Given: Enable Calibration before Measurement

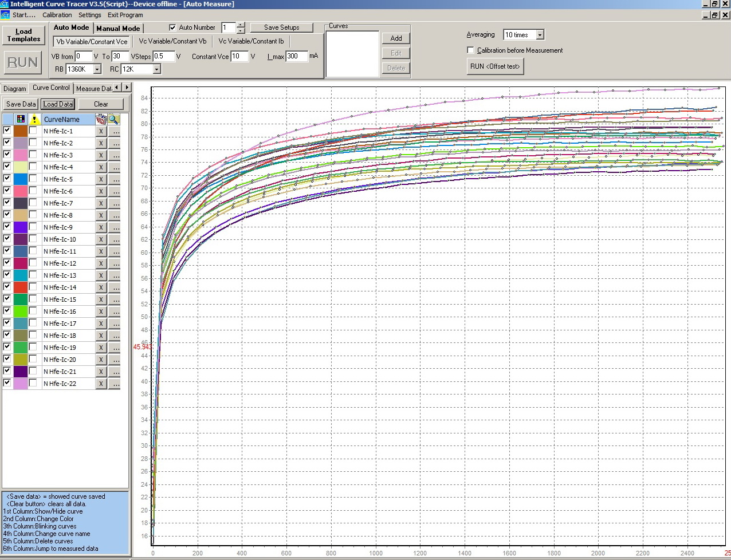Looking at the screenshot, I should (471, 50).
